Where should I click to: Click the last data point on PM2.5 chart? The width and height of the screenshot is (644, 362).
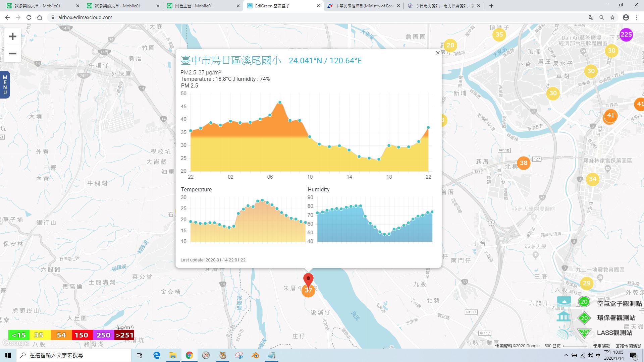click(428, 127)
